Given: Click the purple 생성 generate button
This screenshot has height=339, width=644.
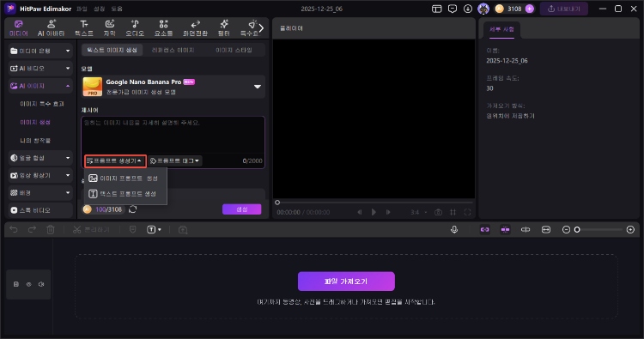Looking at the screenshot, I should click(242, 209).
